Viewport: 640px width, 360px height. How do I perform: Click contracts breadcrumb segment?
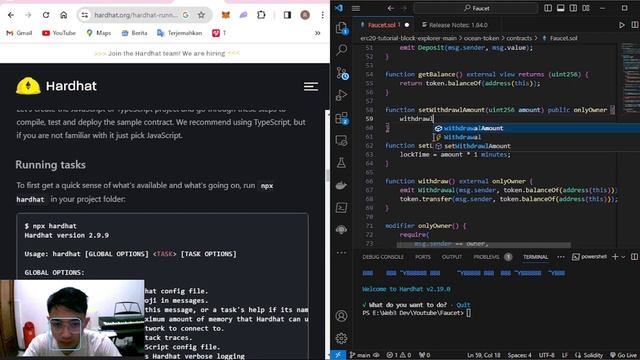click(519, 38)
